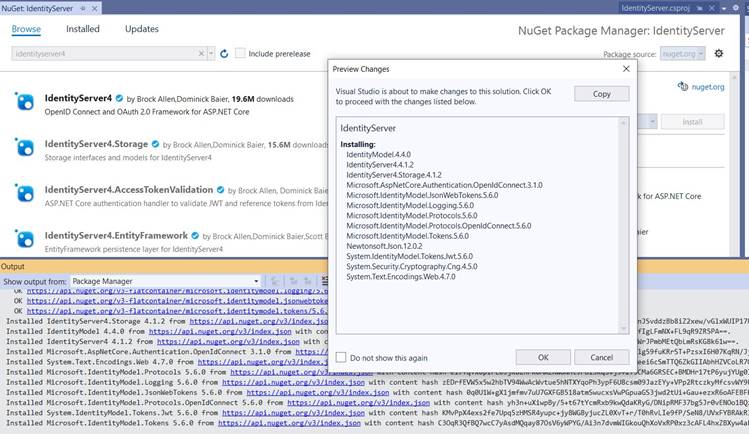749x434 pixels.
Task: Open link on Installed IdentityServer4 4.1.2 line
Action: coord(228,341)
